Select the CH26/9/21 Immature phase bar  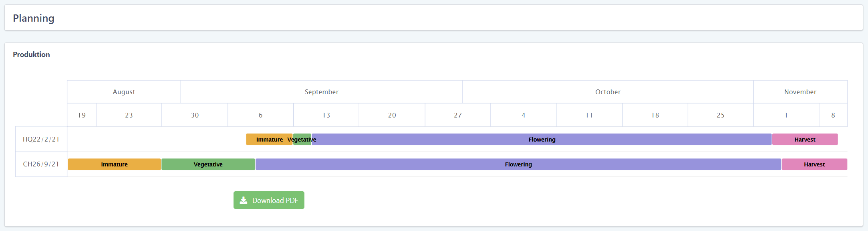(x=114, y=164)
